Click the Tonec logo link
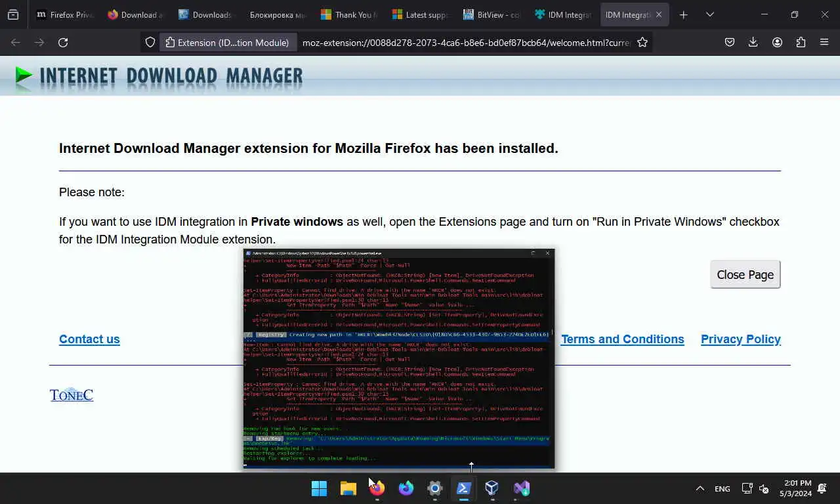The width and height of the screenshot is (840, 504). click(x=72, y=394)
